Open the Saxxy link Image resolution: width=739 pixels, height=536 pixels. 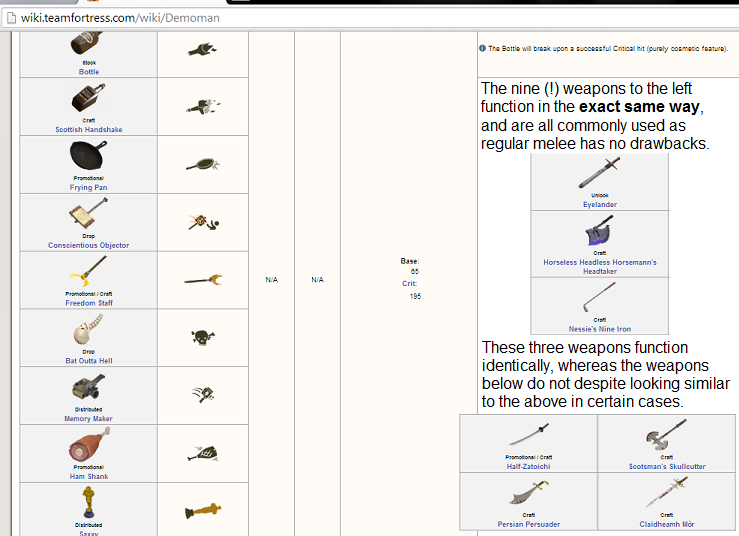click(88, 533)
